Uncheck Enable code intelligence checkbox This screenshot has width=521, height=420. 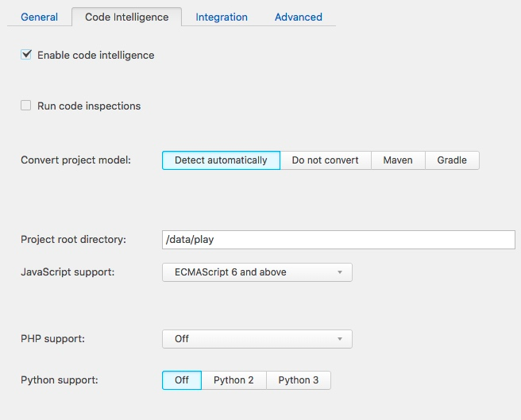(x=26, y=55)
